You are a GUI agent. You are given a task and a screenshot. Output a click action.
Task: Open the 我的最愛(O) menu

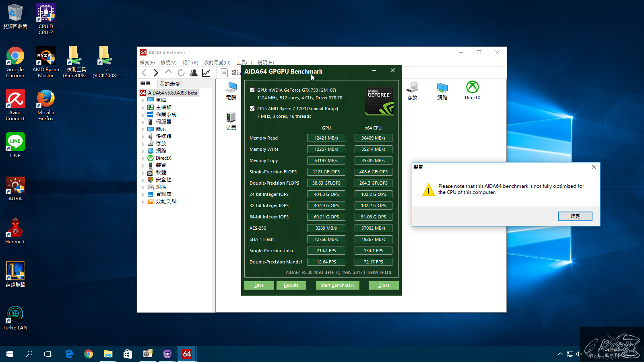(x=217, y=63)
